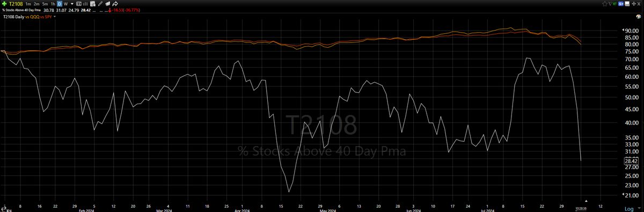Select the Weekly (W) timeframe
This screenshot has height=212, width=644.
[65, 4]
